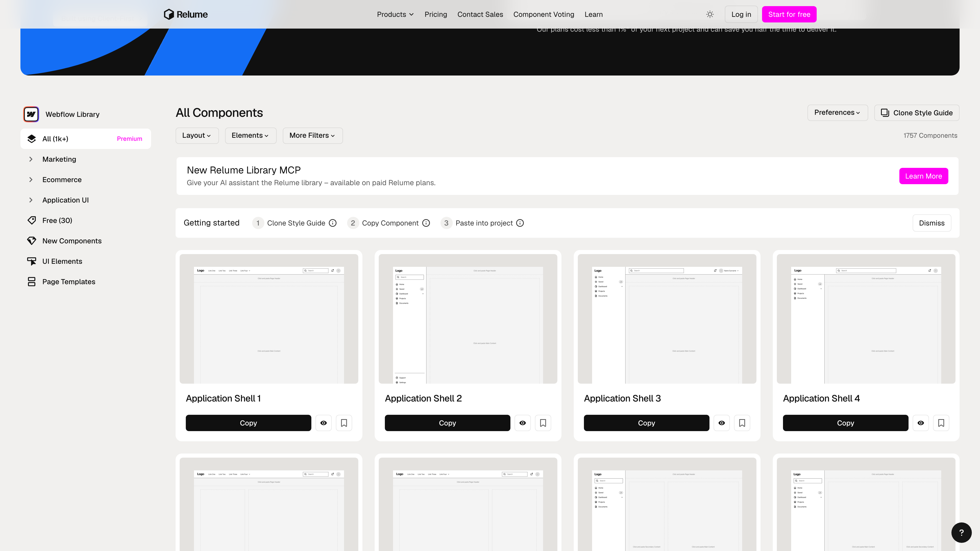Image resolution: width=980 pixels, height=551 pixels.
Task: Click Start for free button
Action: pyautogui.click(x=789, y=15)
